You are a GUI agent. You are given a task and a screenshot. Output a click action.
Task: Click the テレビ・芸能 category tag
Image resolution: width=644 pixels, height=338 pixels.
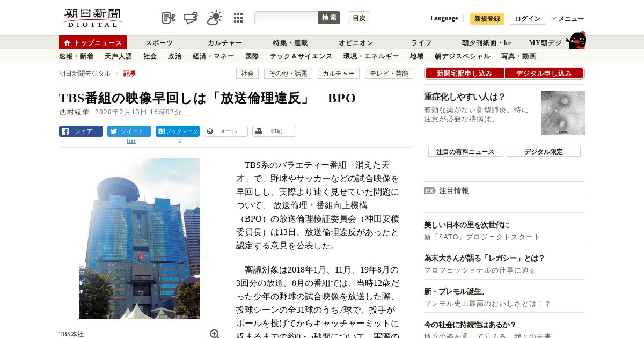coord(389,74)
